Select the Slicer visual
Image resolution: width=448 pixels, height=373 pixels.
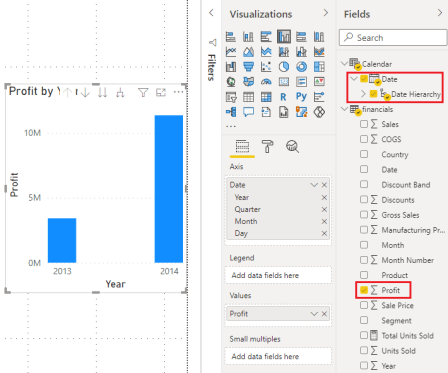pyautogui.click(x=231, y=97)
